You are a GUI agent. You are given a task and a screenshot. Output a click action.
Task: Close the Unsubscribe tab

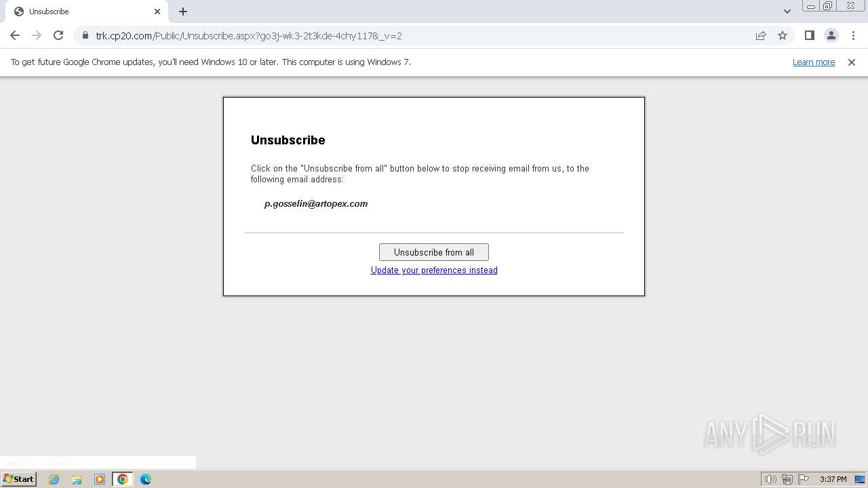click(x=157, y=12)
